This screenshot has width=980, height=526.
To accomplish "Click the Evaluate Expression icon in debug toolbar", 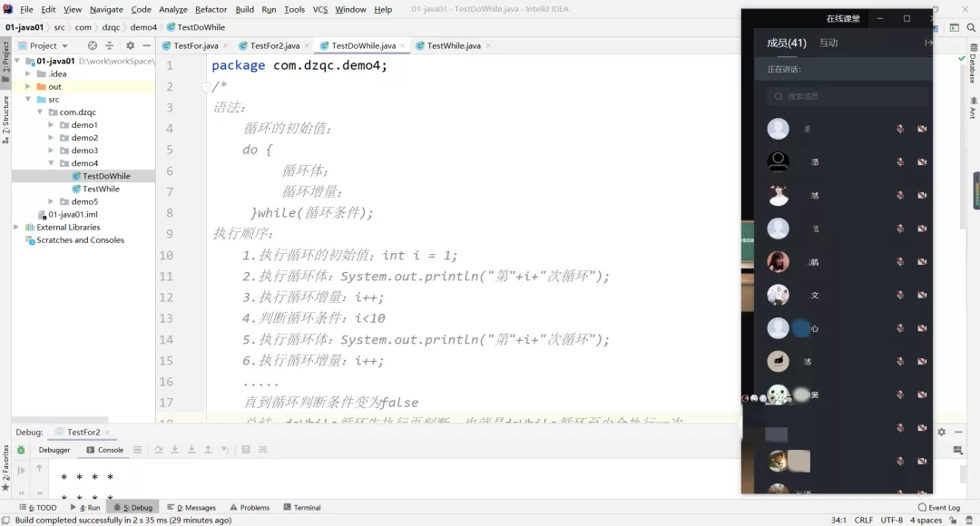I will (244, 449).
